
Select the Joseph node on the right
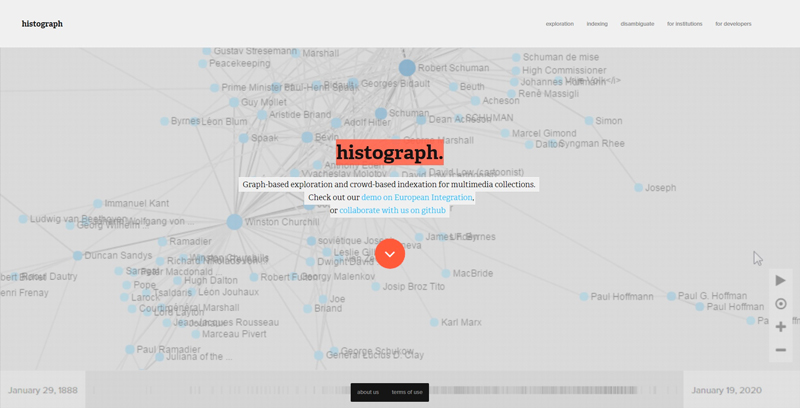pyautogui.click(x=639, y=188)
